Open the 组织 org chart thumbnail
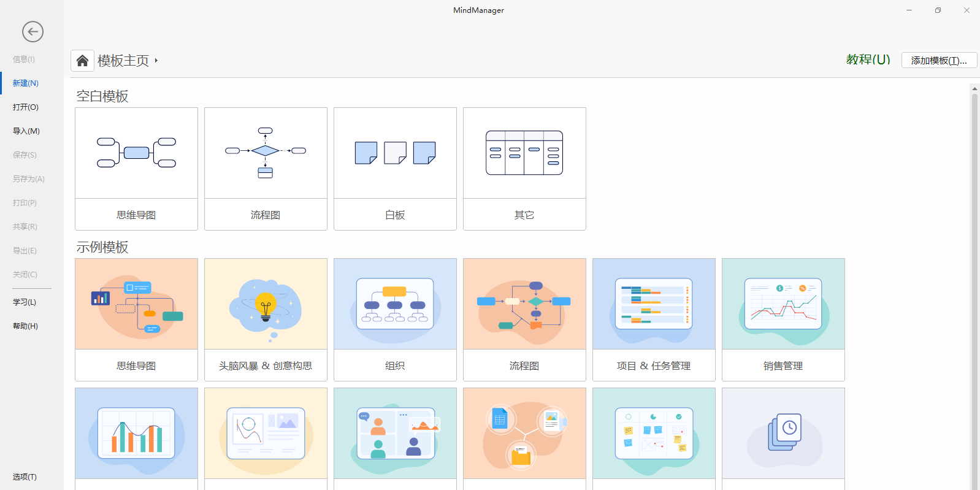This screenshot has height=490, width=980. pyautogui.click(x=395, y=304)
